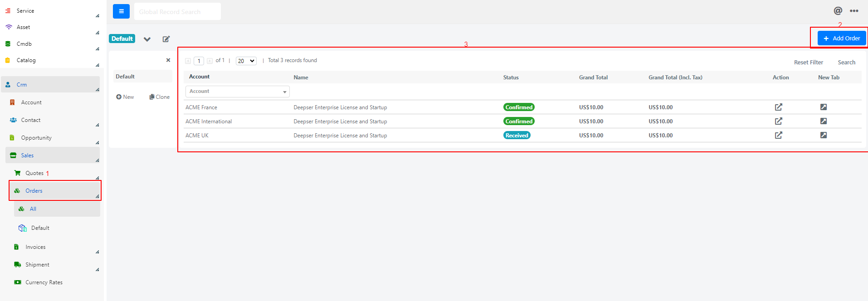Click New in the Default panel
The image size is (868, 301).
(125, 97)
